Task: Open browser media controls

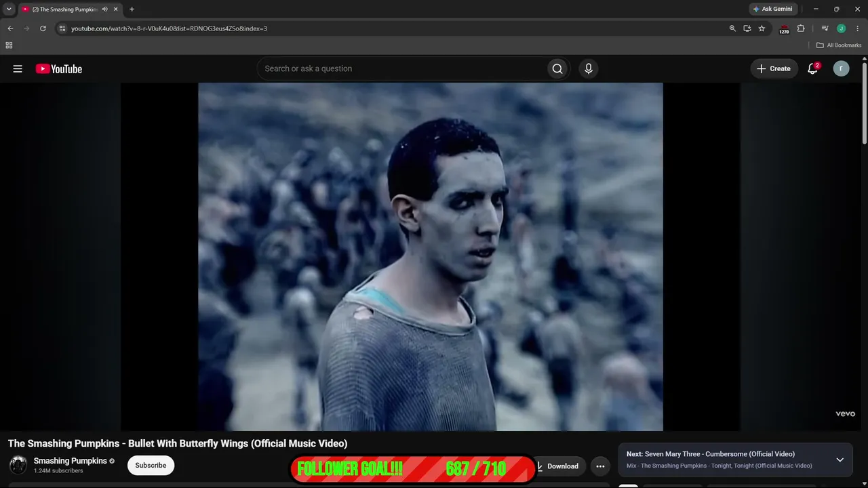Action: (825, 28)
